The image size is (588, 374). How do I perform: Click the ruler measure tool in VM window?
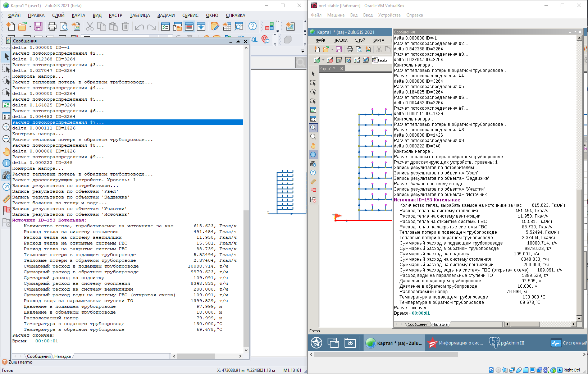[x=313, y=182]
